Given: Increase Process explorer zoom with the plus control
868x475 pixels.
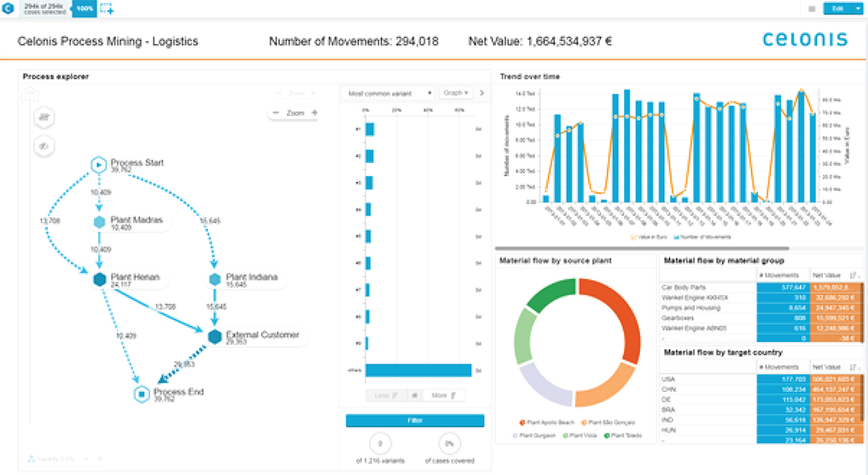Looking at the screenshot, I should pos(315,112).
